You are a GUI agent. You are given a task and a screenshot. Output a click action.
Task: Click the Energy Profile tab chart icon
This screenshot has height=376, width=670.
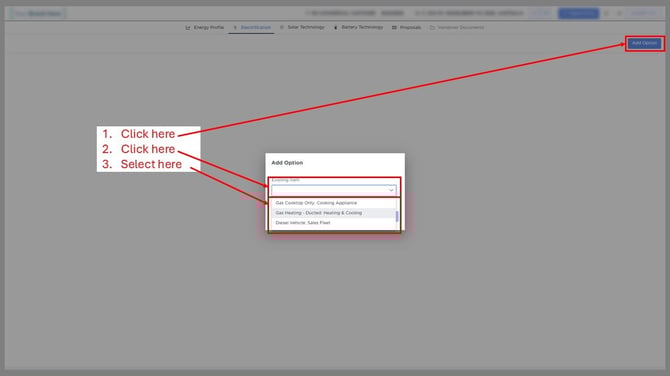pyautogui.click(x=188, y=27)
